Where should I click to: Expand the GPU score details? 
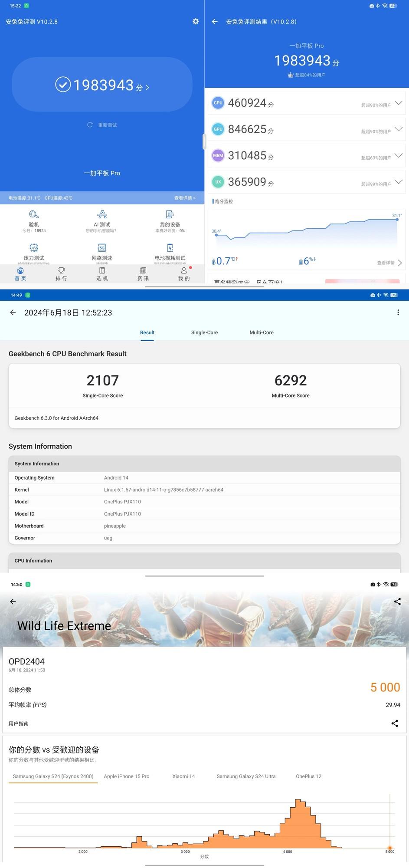tap(399, 129)
